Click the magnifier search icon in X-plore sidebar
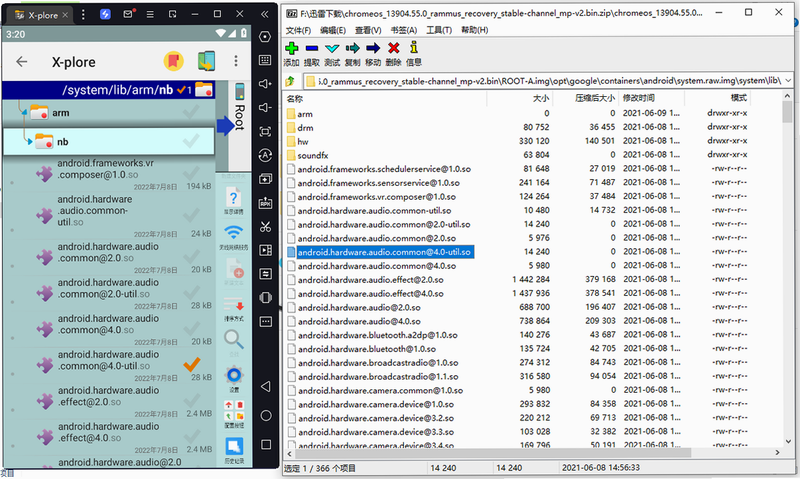Viewport: 800px width, 479px height. click(234, 339)
